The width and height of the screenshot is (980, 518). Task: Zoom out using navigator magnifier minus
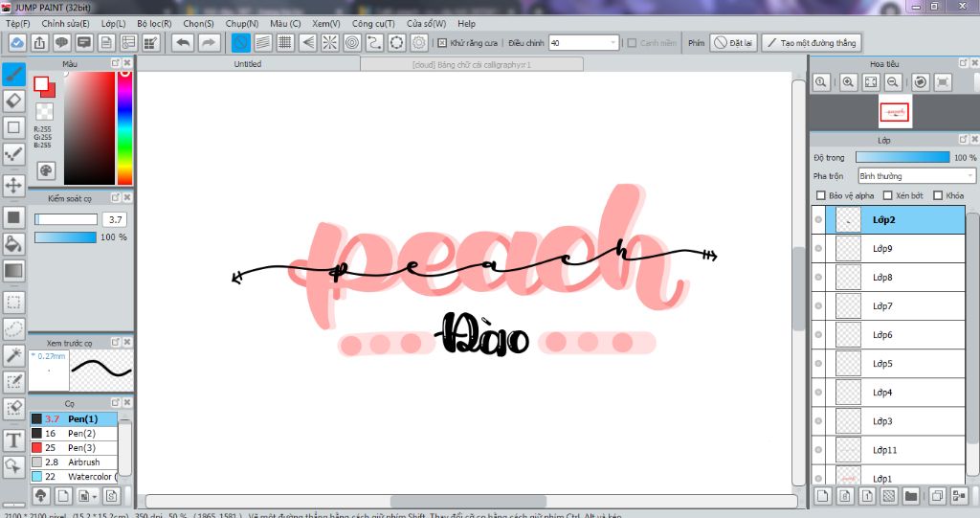(x=893, y=82)
